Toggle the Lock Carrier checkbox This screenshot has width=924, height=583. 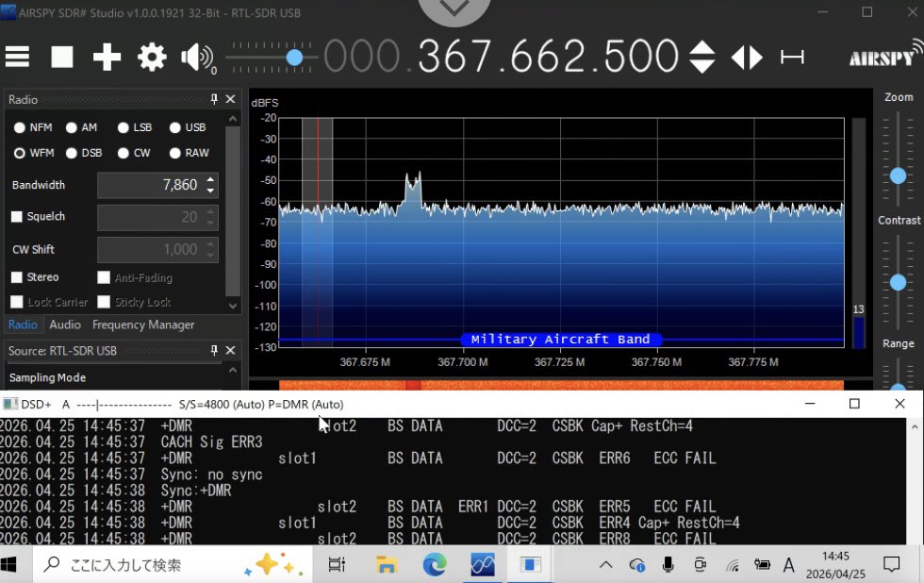17,302
